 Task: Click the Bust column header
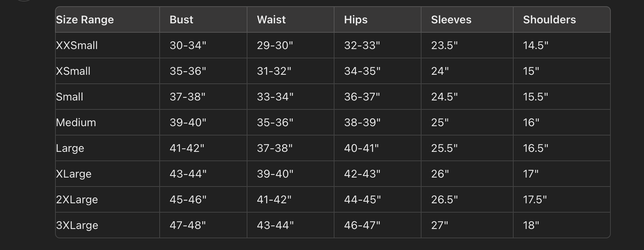181,20
